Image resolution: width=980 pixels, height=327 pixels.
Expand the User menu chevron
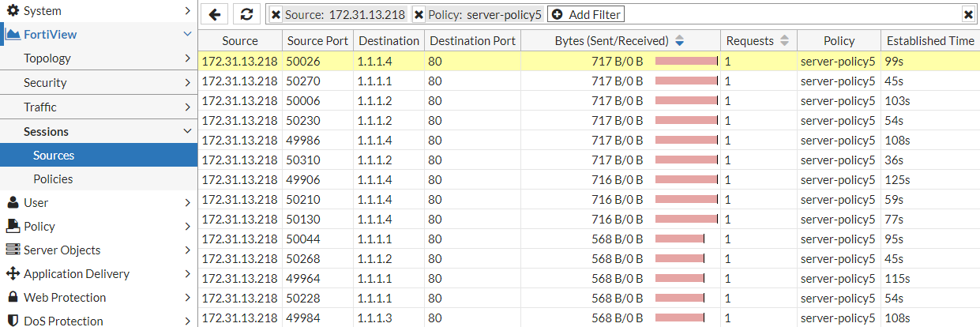pos(187,202)
